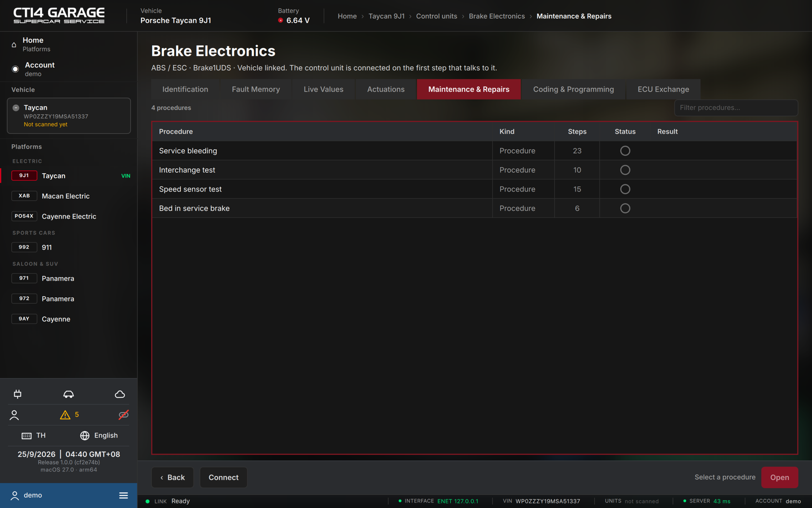The image size is (812, 508).
Task: Click the red Open button
Action: pos(780,478)
